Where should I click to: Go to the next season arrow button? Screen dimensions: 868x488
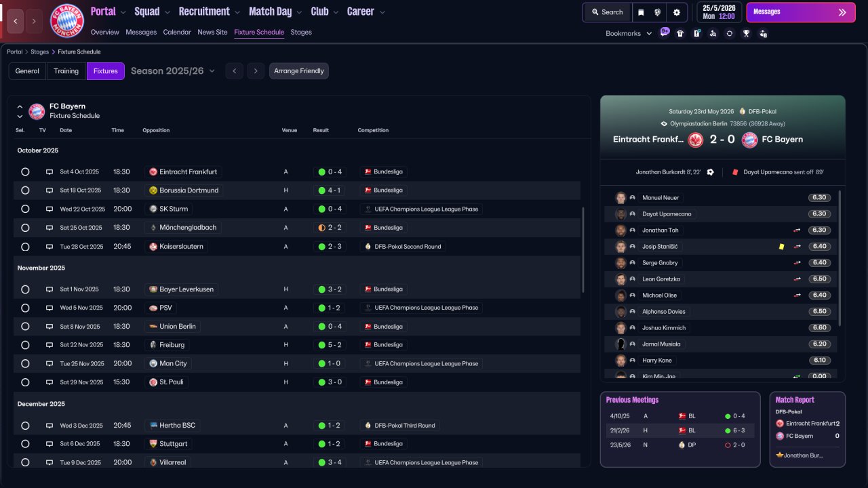pyautogui.click(x=256, y=71)
